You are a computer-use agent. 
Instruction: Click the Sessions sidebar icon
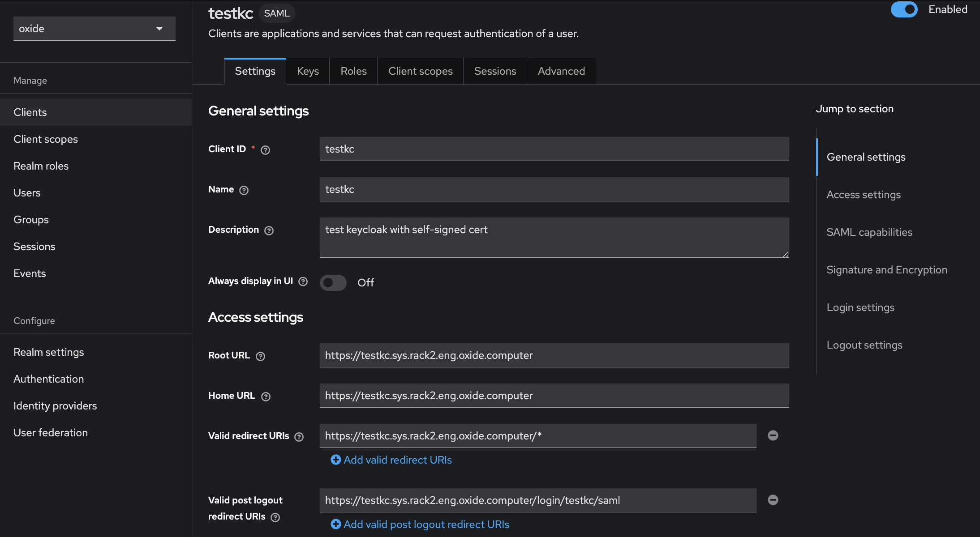[34, 246]
